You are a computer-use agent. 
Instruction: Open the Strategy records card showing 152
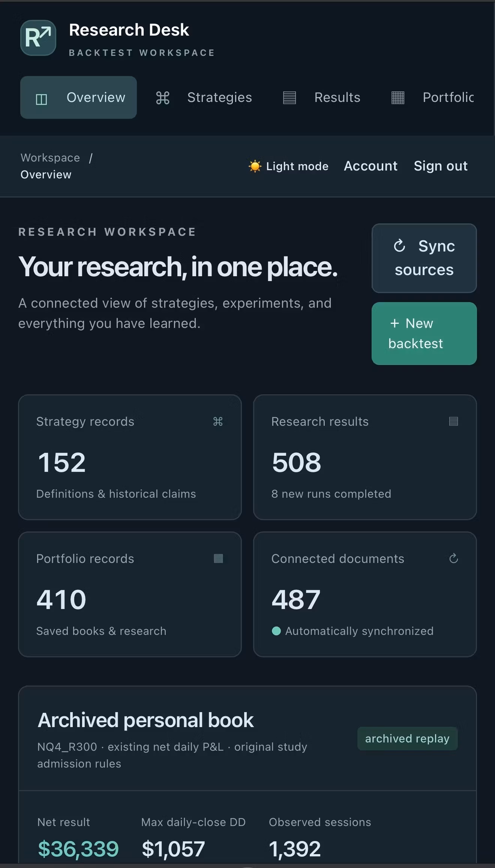click(130, 457)
